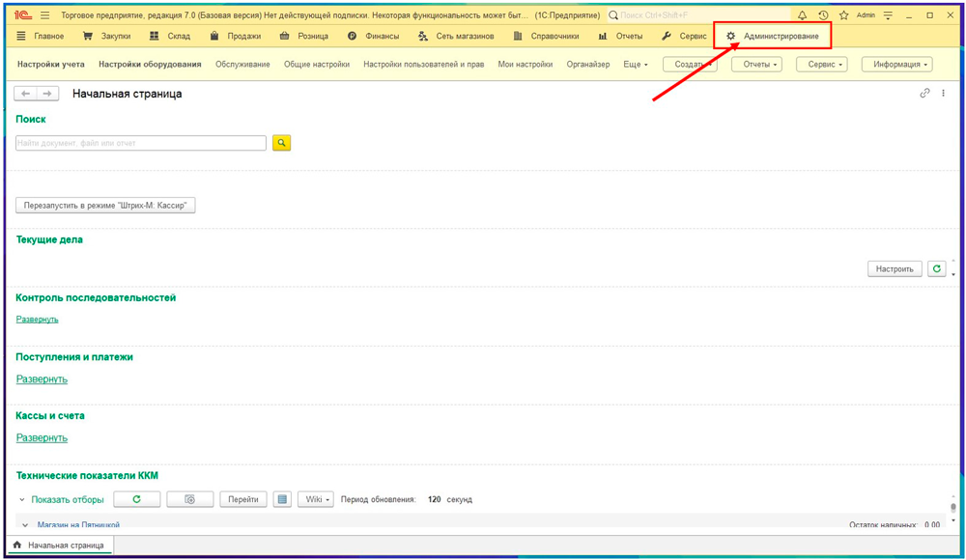Focus the document search input field
Screen dimensions: 966x560
click(141, 143)
